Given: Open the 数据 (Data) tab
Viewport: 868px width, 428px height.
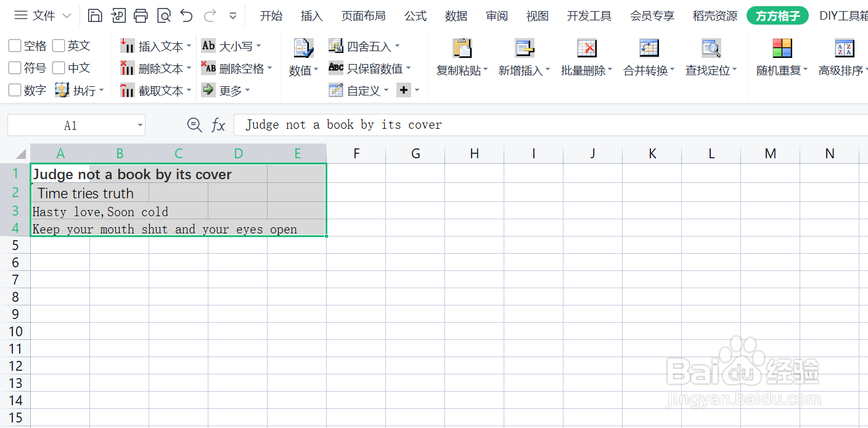Looking at the screenshot, I should point(456,16).
